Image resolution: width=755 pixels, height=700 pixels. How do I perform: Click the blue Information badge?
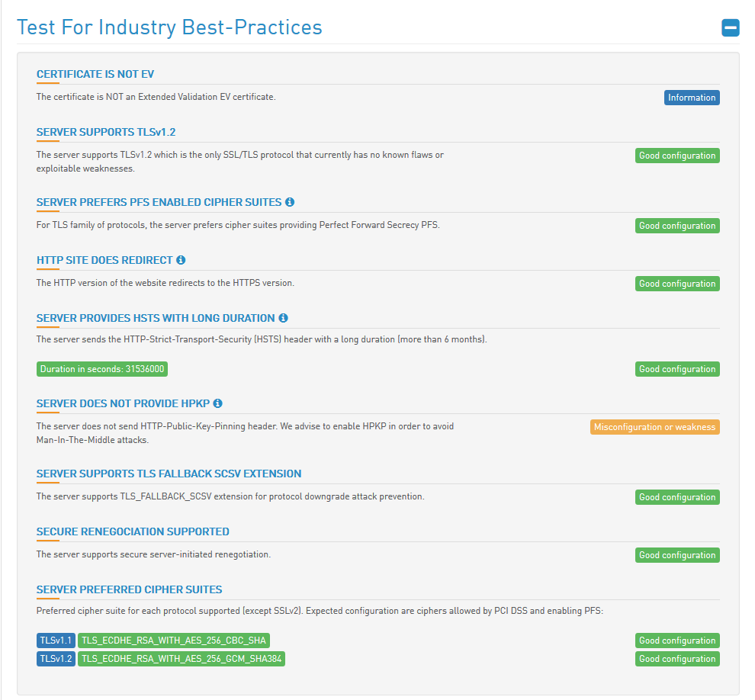coord(692,98)
